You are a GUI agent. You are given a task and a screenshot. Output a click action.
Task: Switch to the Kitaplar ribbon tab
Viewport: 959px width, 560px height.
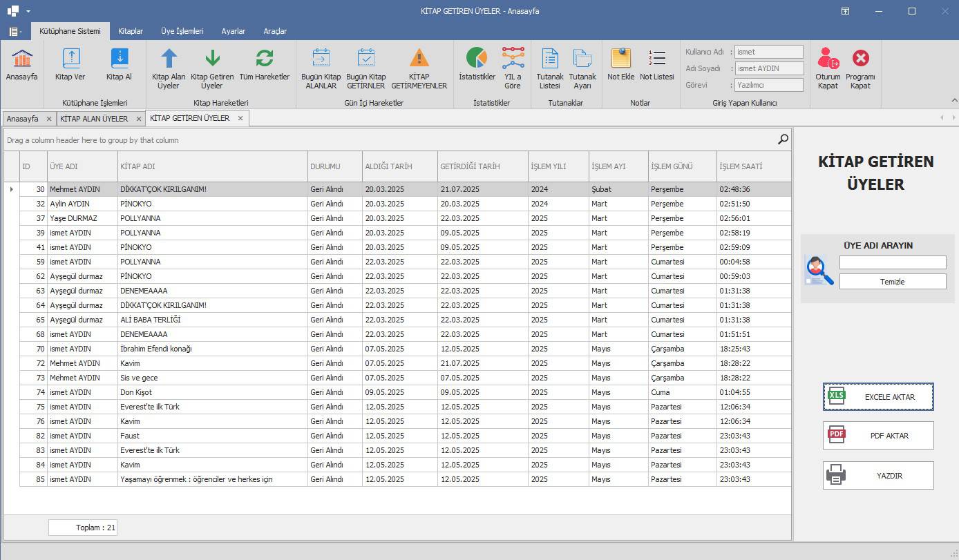131,31
